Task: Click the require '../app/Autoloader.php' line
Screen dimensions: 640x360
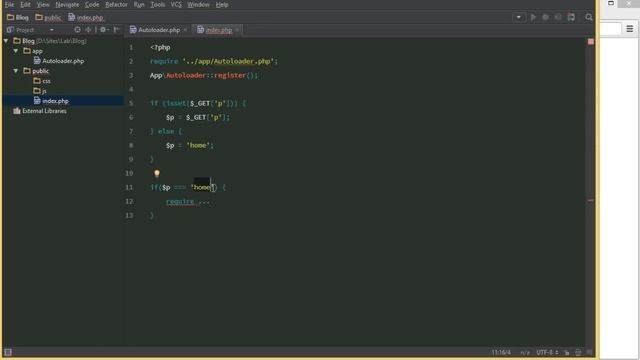Action: tap(214, 61)
